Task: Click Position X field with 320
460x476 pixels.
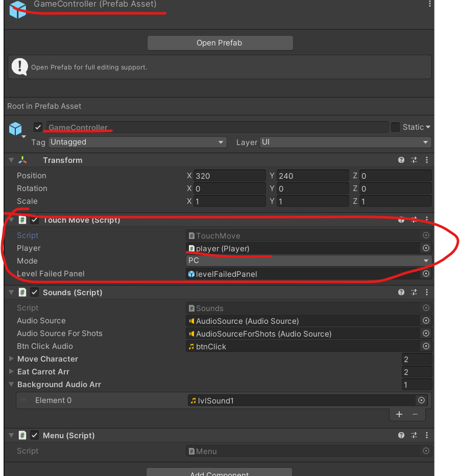Action: 229,176
